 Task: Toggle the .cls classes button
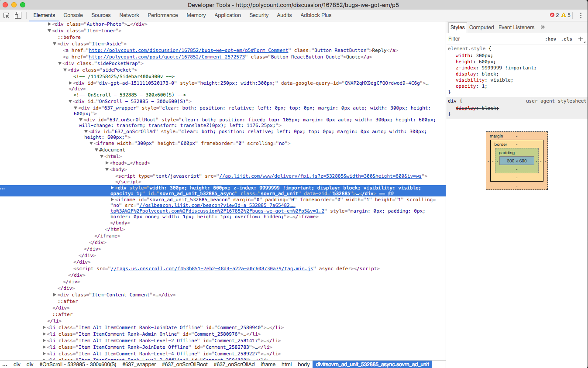click(567, 39)
